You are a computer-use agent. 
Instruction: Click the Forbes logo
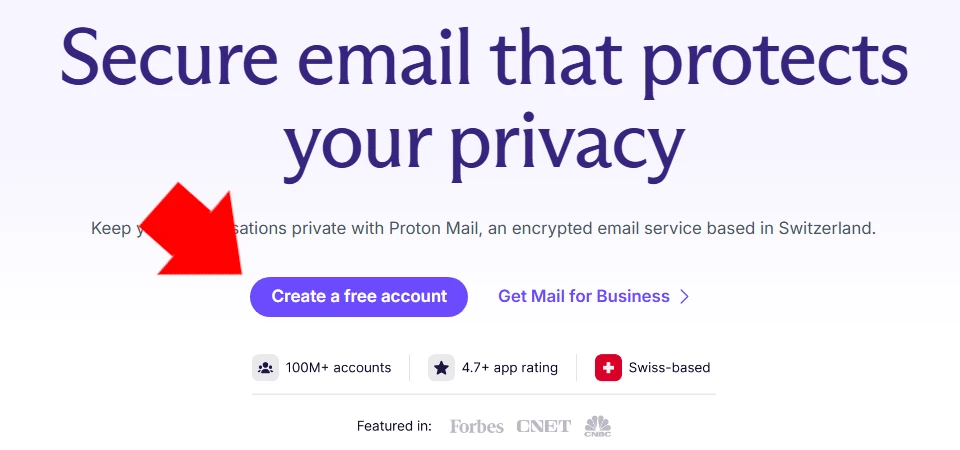[x=476, y=426]
